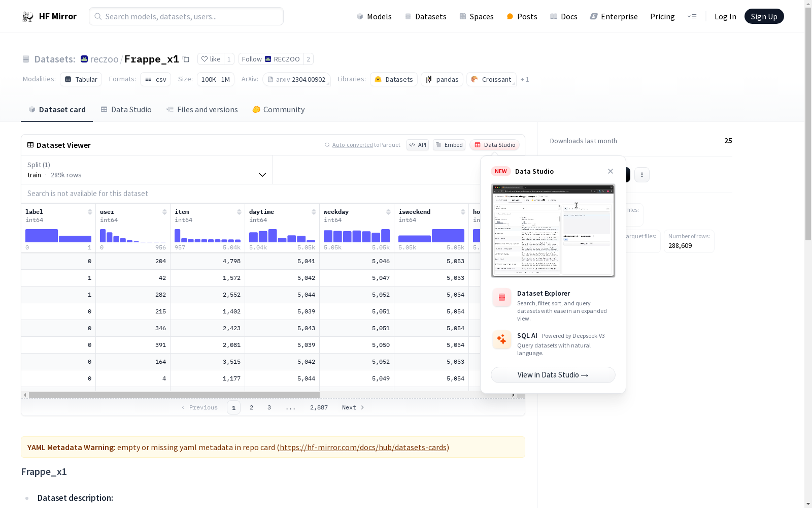Image resolution: width=812 pixels, height=508 pixels.
Task: Like the Frappe_x1 dataset
Action: pyautogui.click(x=211, y=59)
